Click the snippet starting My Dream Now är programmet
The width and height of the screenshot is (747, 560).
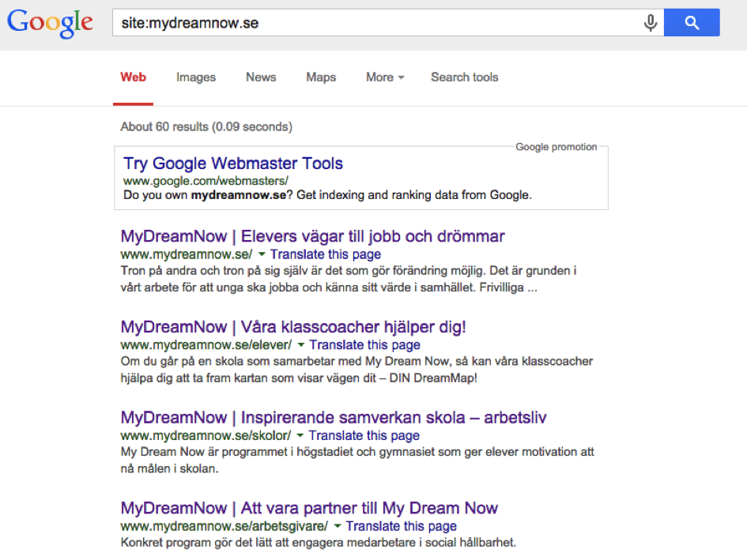tap(357, 460)
